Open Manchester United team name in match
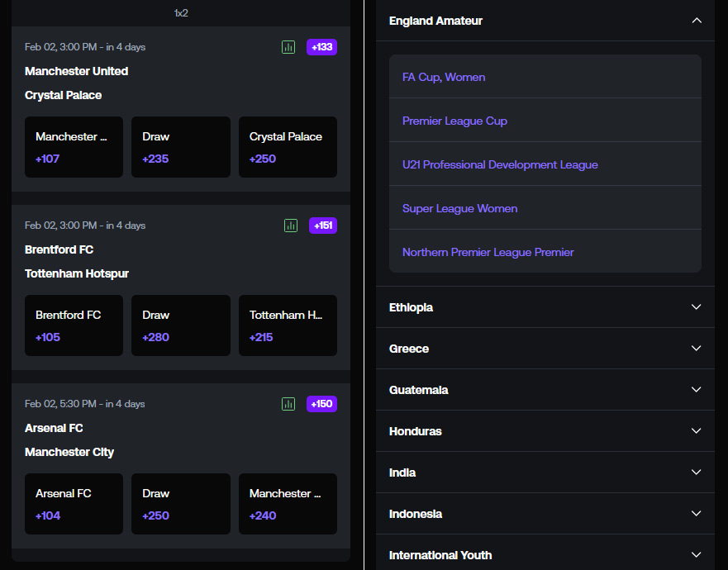728x570 pixels. pyautogui.click(x=76, y=71)
